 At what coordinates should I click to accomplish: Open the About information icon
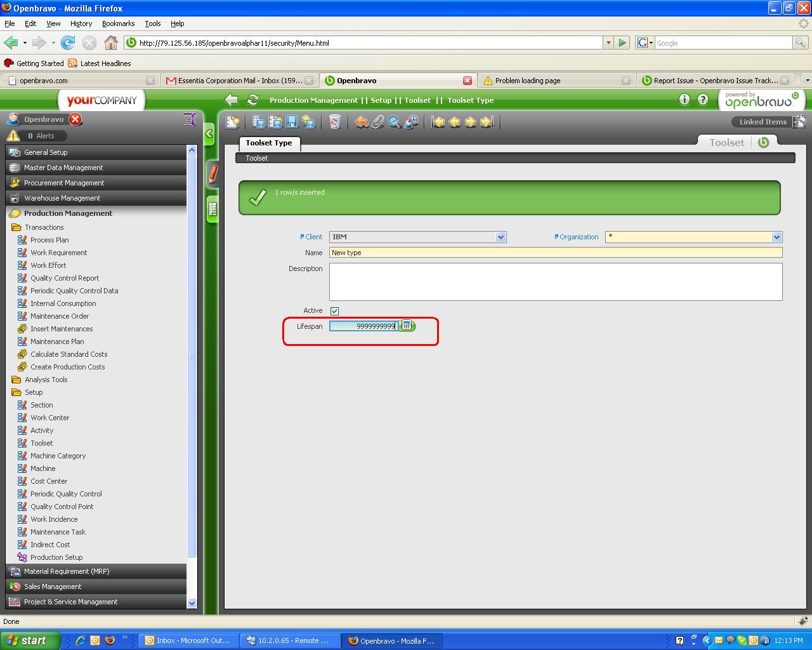tap(684, 99)
